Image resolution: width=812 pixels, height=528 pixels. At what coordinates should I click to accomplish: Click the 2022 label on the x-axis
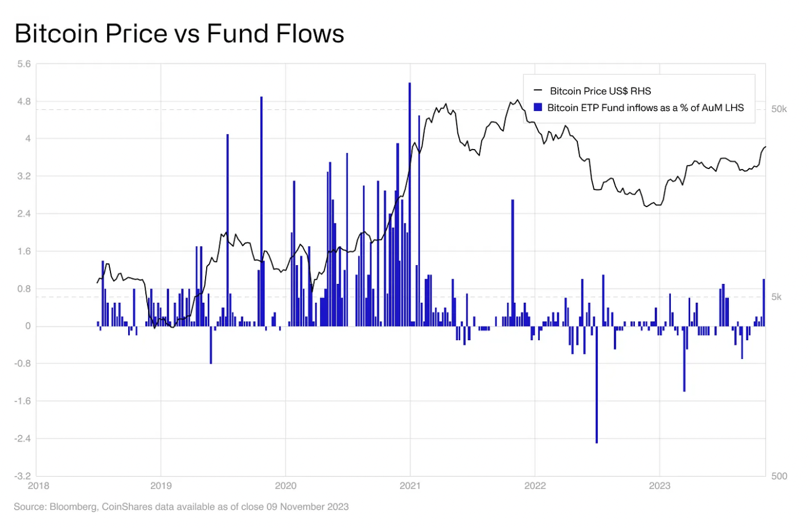[x=535, y=486]
